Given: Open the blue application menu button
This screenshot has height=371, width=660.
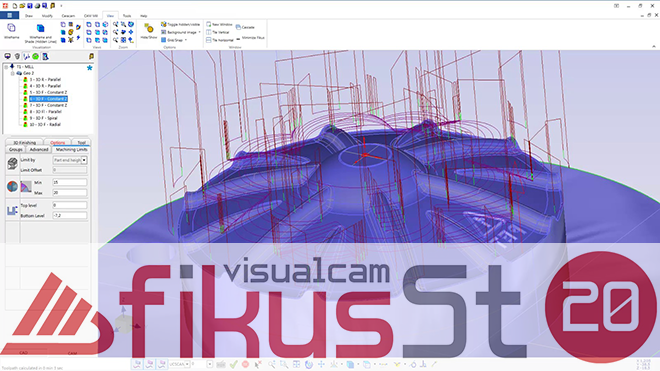Looking at the screenshot, I should click(x=9, y=15).
